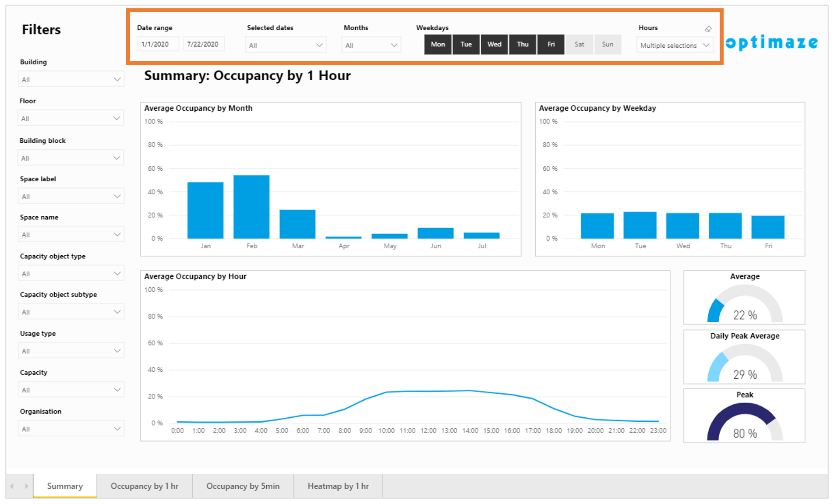This screenshot has width=834, height=504.
Task: Open the Months dropdown
Action: click(x=371, y=45)
